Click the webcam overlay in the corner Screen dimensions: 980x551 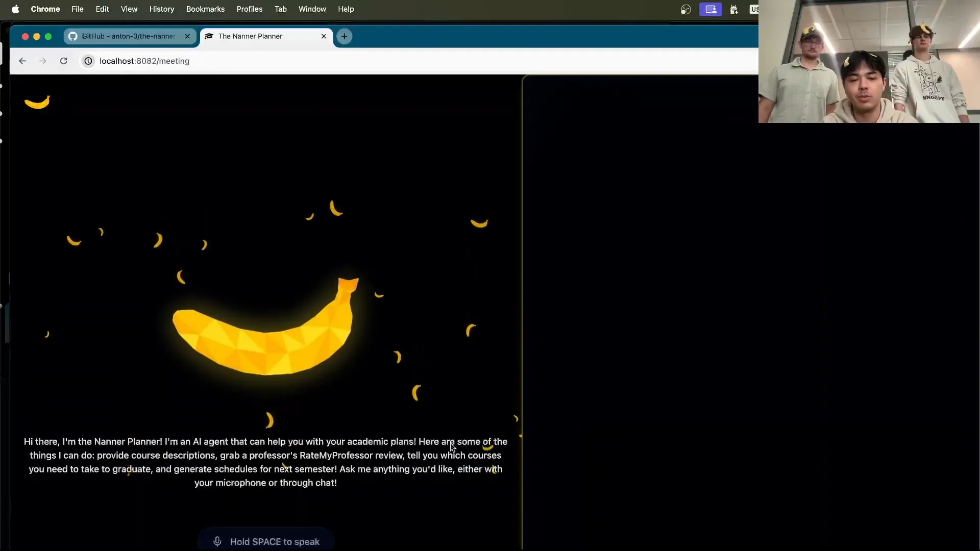click(x=868, y=61)
